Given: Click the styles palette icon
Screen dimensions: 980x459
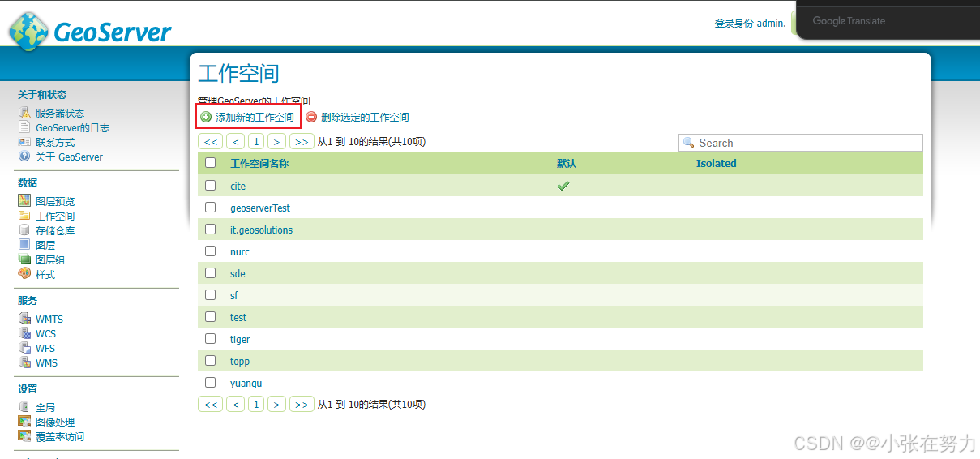Looking at the screenshot, I should (24, 274).
